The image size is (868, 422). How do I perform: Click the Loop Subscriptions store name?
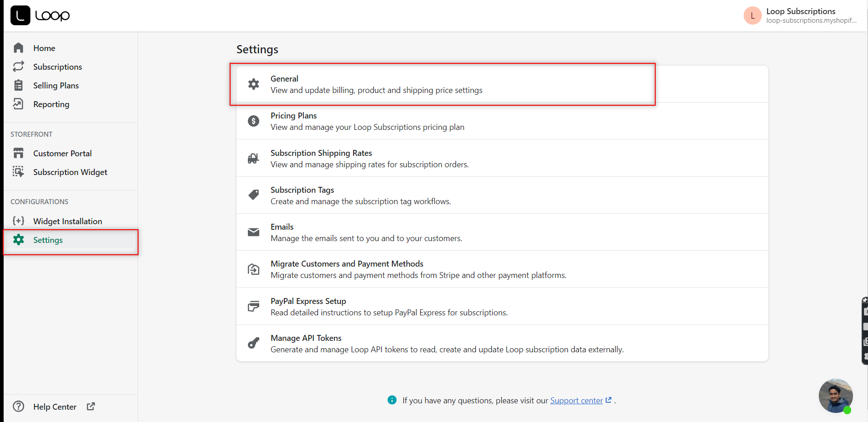click(801, 11)
